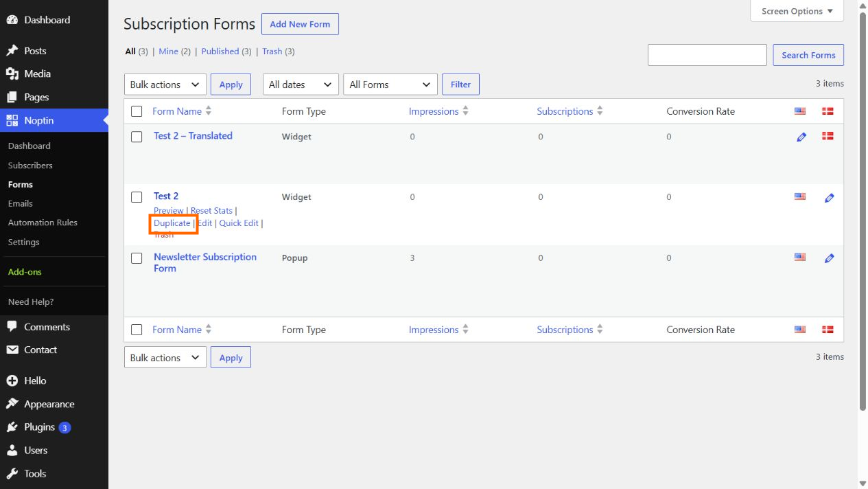Filter forms by Published
Image resolution: width=868 pixels, height=489 pixels.
pyautogui.click(x=220, y=52)
